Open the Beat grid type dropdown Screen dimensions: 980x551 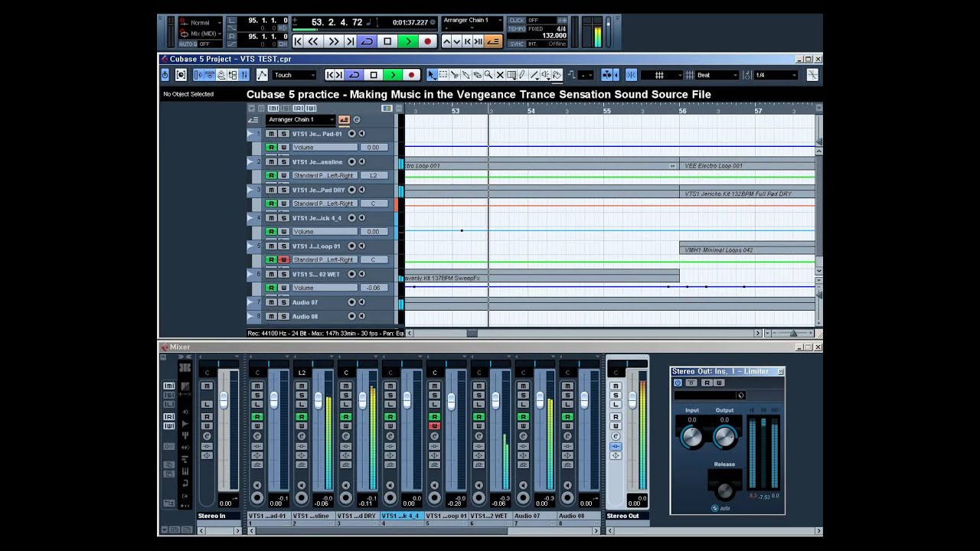[x=717, y=75]
